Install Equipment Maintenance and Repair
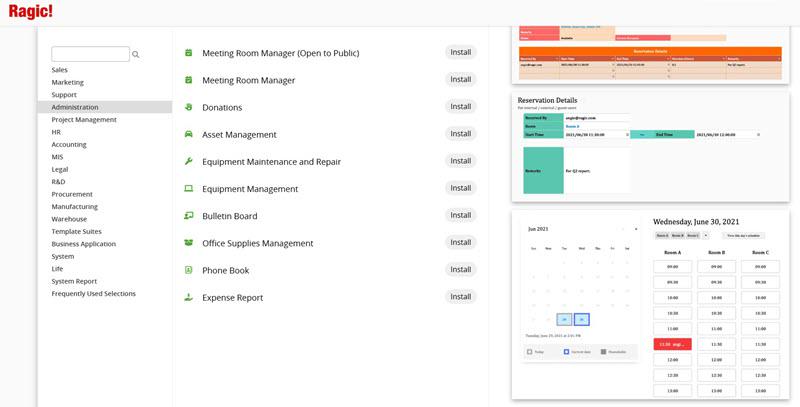The width and height of the screenshot is (800, 407). pos(461,161)
